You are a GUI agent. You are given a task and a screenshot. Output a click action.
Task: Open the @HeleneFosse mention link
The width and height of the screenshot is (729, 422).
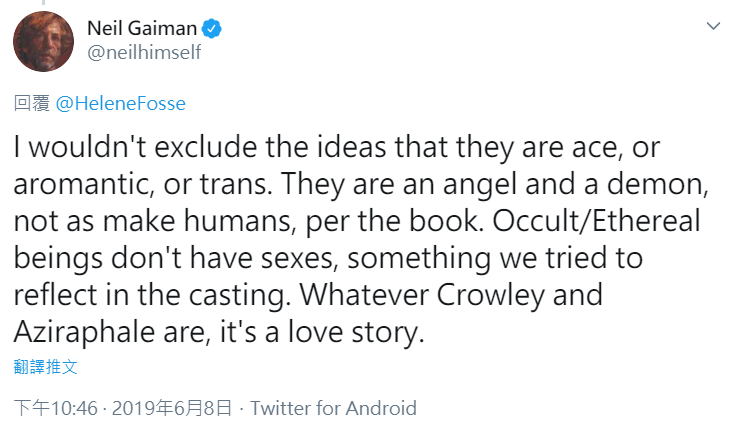coord(120,103)
